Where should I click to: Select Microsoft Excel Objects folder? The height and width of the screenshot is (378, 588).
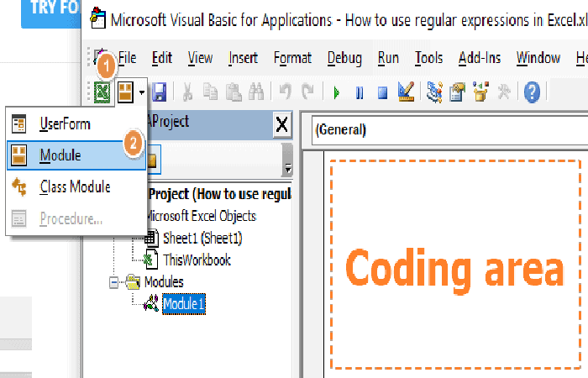(201, 216)
